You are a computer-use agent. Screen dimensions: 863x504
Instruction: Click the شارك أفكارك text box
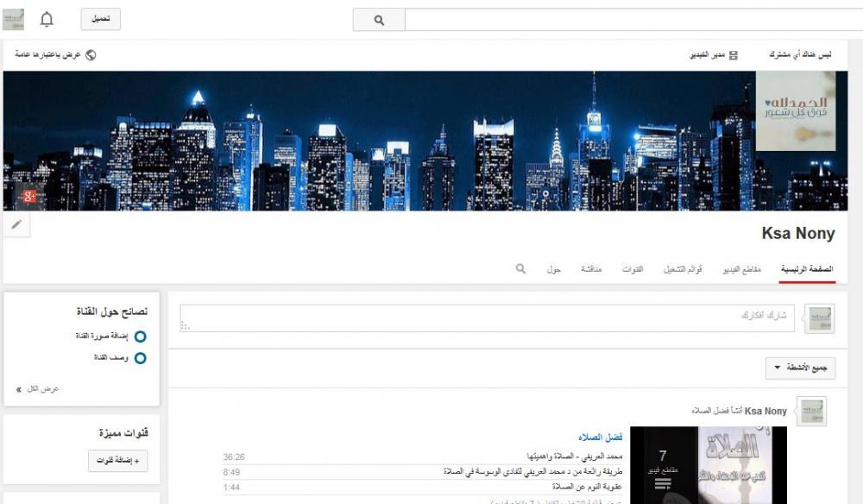tap(488, 318)
